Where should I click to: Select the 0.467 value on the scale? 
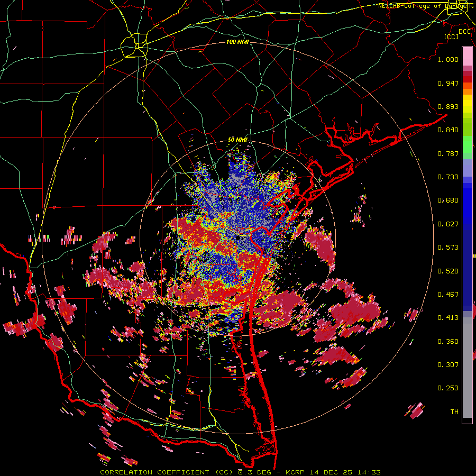(x=448, y=295)
